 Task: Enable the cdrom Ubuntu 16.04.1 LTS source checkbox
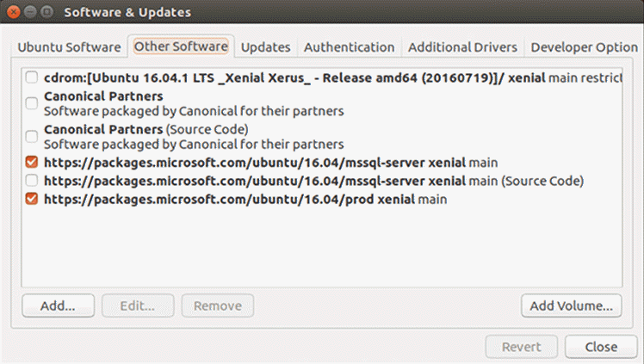point(32,77)
